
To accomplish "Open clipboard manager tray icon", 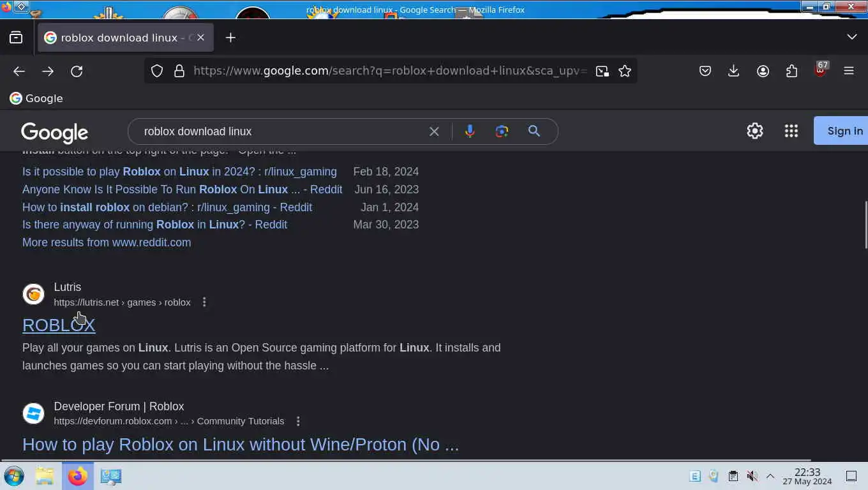I will 733,476.
